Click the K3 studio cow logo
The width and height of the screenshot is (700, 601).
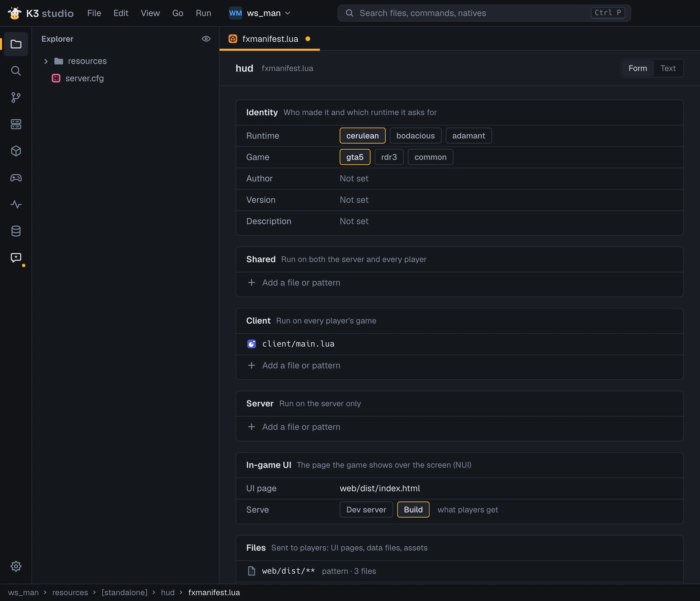(14, 13)
